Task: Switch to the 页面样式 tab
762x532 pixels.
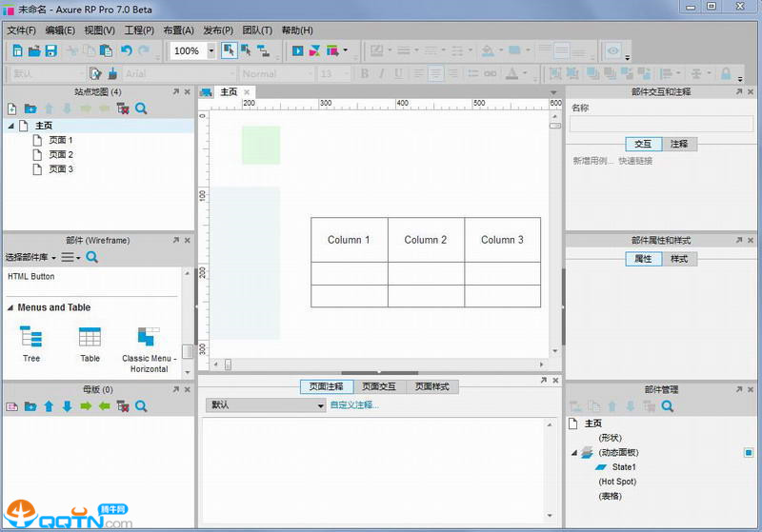Action: point(432,387)
